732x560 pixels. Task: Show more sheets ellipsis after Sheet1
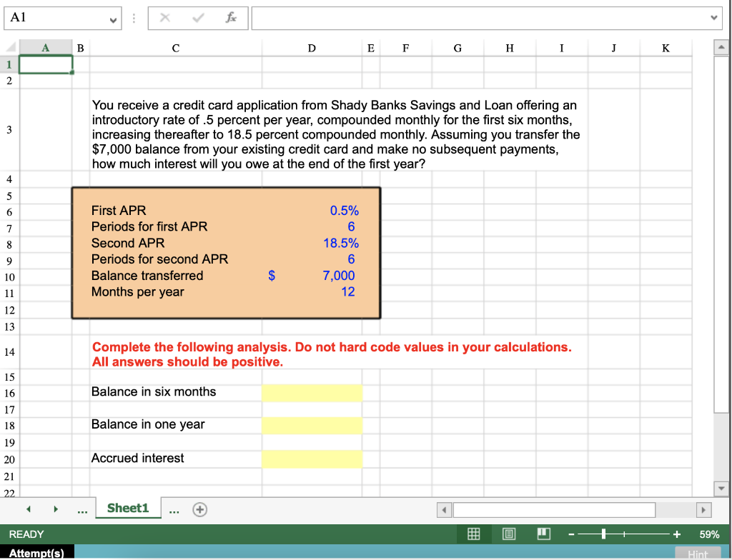pyautogui.click(x=174, y=511)
